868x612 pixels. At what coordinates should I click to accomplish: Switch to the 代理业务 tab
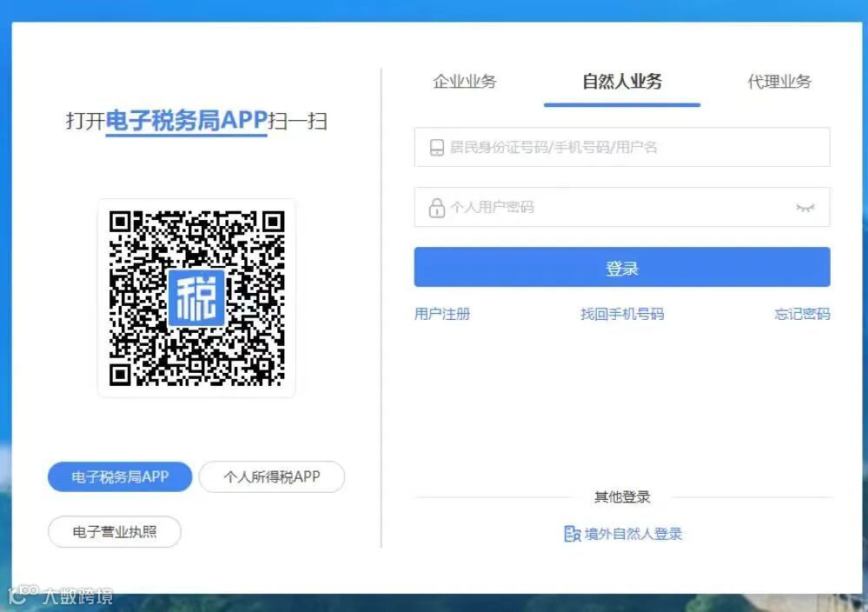point(779,81)
